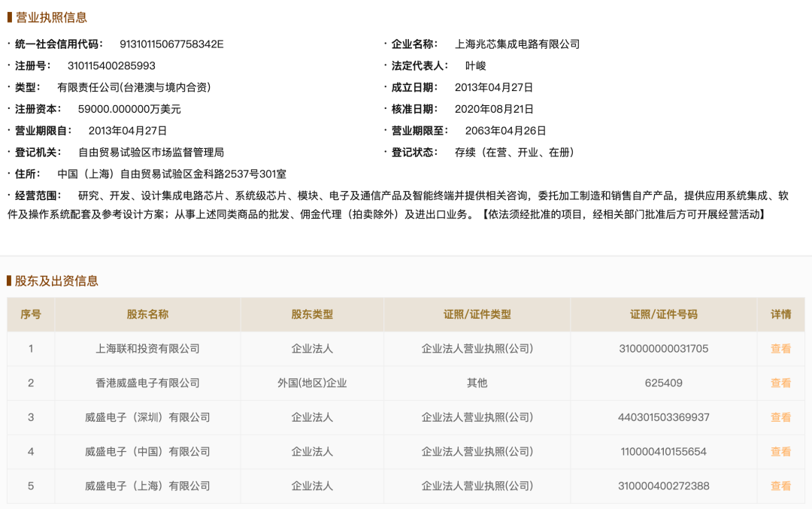Select registered capital 59000.000000万美元
Image resolution: width=812 pixels, height=509 pixels.
point(129,109)
